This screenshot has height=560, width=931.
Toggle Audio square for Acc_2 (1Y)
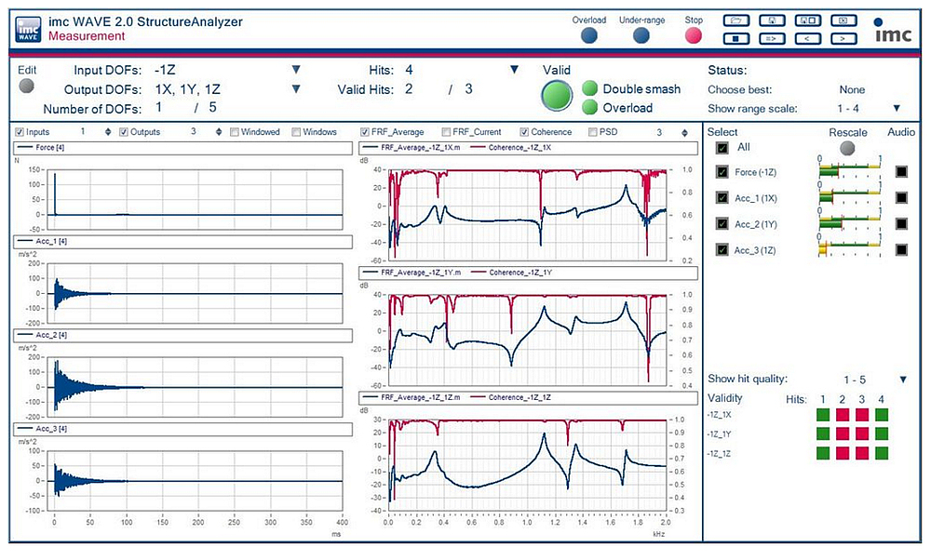901,223
